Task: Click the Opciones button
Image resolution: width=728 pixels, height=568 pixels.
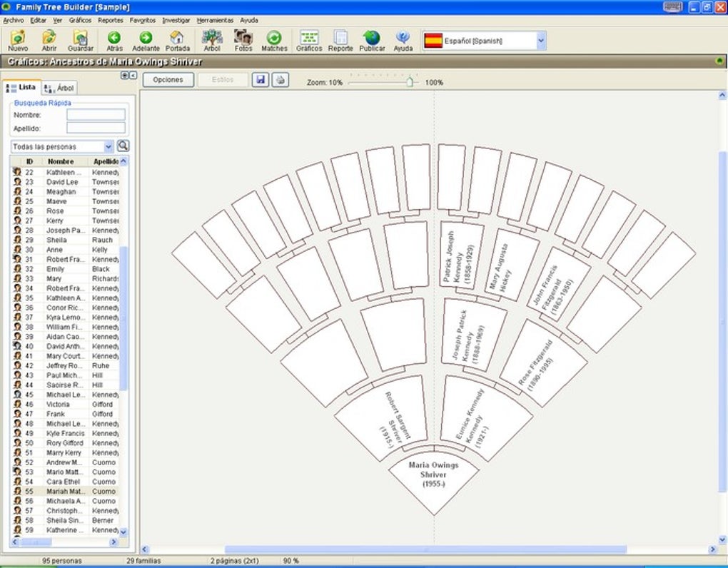Action: pos(168,80)
